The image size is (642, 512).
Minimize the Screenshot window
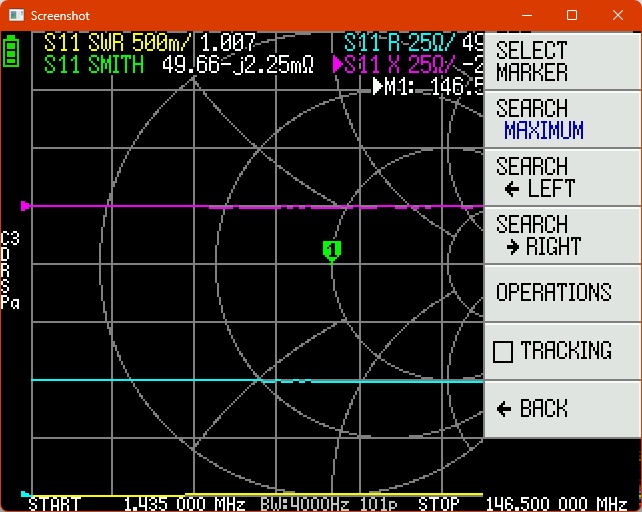tap(526, 16)
